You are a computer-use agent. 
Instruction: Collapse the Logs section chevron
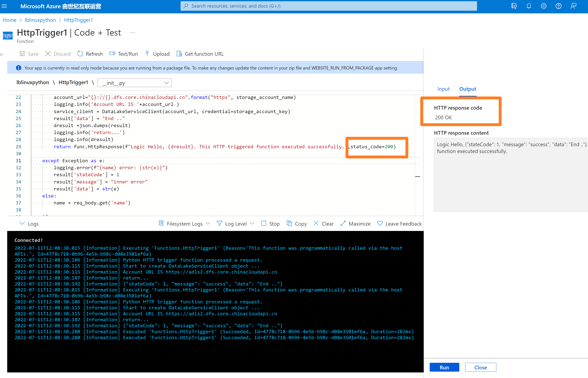click(22, 223)
